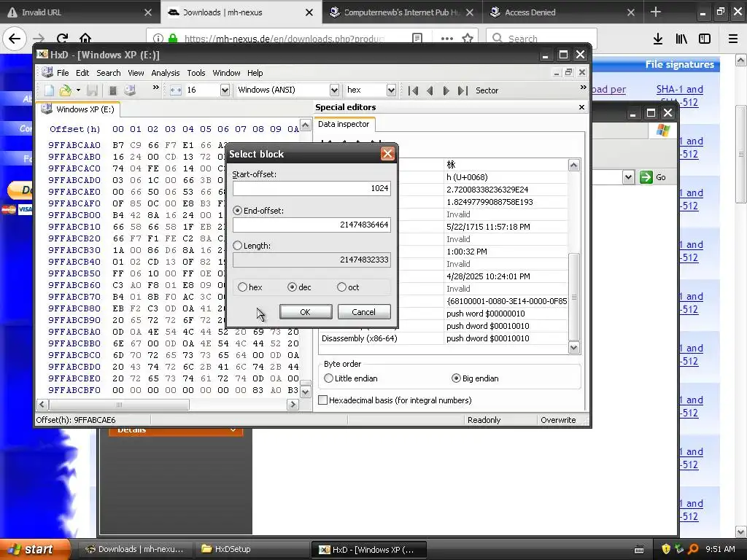Image resolution: width=747 pixels, height=560 pixels.
Task: Click Data inspector vertical scrollbar thumb
Action: [574, 297]
